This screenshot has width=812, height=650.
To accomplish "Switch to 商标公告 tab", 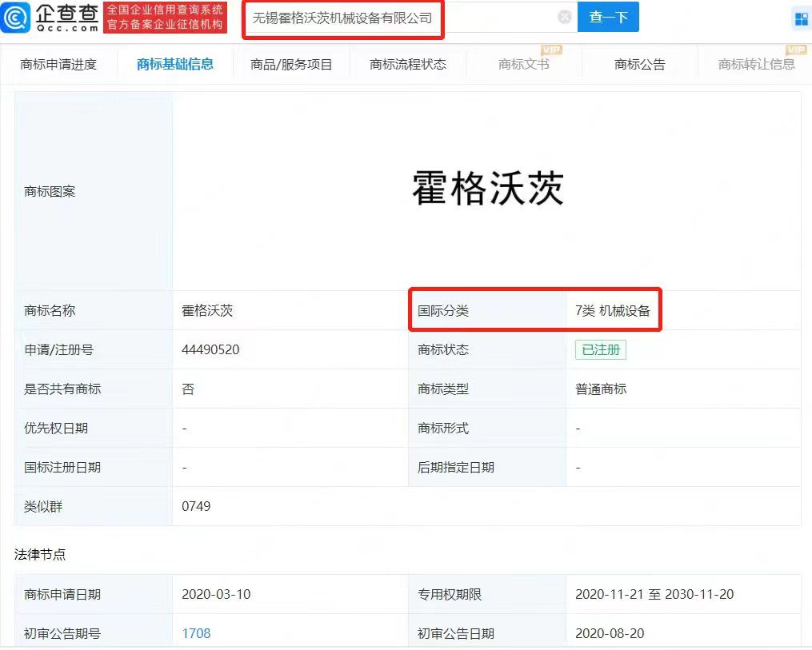I will point(639,64).
